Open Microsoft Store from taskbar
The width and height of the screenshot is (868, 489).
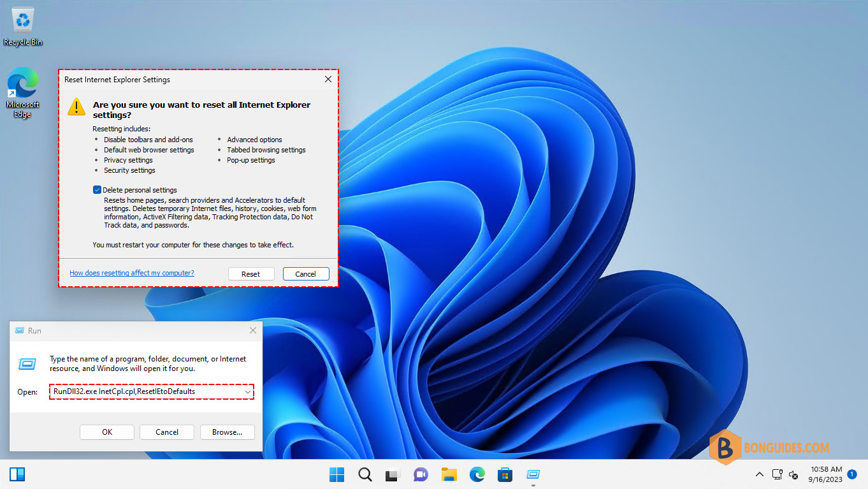(x=505, y=474)
